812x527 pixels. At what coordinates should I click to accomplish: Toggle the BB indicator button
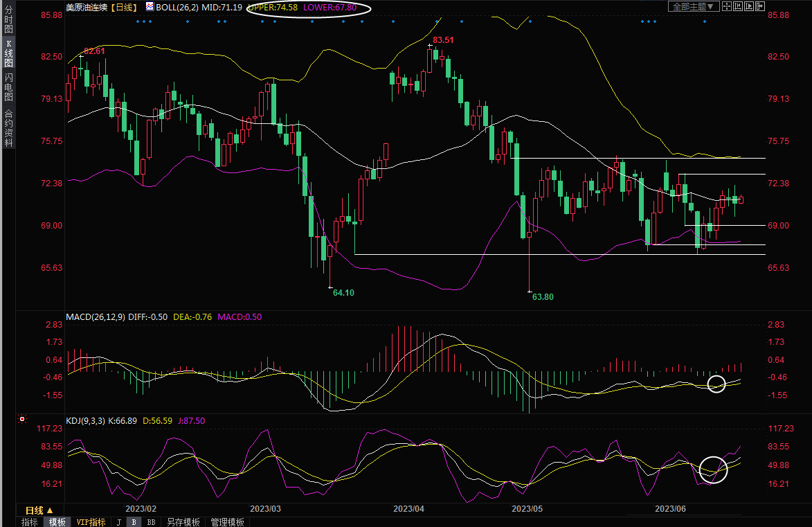point(150,522)
